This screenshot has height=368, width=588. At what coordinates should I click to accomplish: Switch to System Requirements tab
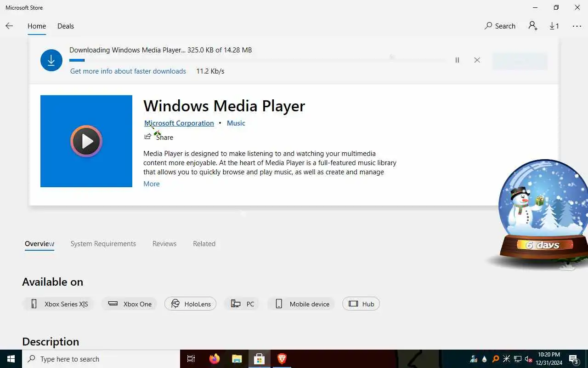click(103, 244)
